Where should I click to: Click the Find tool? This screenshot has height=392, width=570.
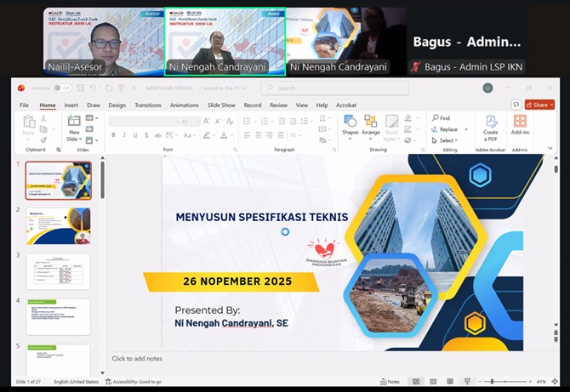[444, 118]
